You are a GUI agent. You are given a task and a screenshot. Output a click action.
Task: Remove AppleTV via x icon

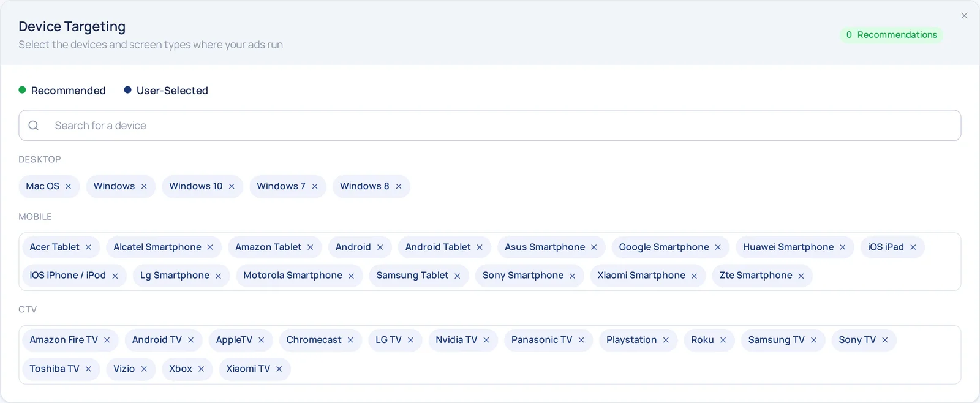coord(262,340)
